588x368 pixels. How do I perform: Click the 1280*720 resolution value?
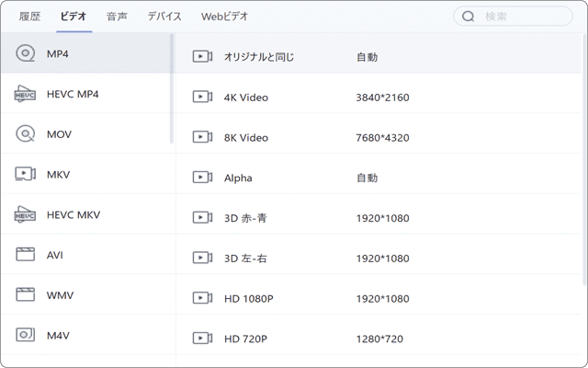point(379,339)
